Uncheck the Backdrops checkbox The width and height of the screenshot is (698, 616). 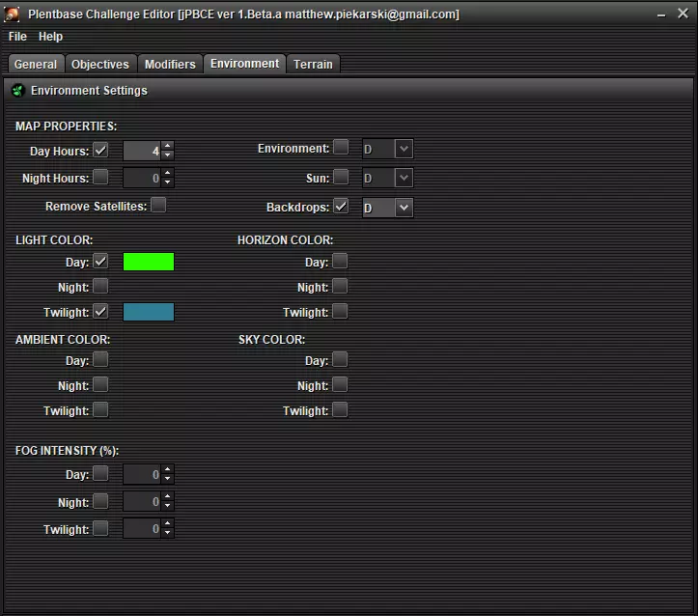click(x=341, y=206)
